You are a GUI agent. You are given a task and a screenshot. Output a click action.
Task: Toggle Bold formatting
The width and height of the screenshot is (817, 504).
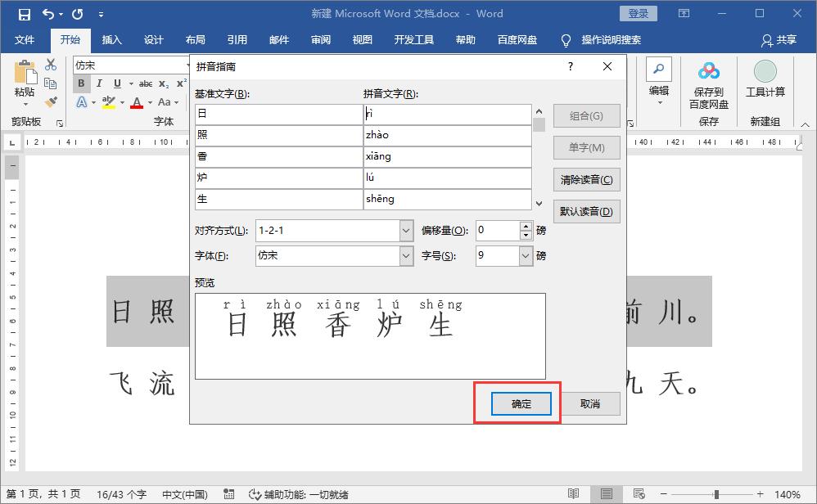80,83
